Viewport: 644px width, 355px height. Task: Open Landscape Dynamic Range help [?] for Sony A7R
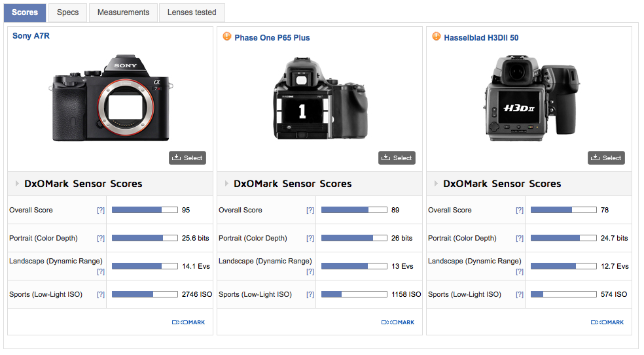(101, 272)
